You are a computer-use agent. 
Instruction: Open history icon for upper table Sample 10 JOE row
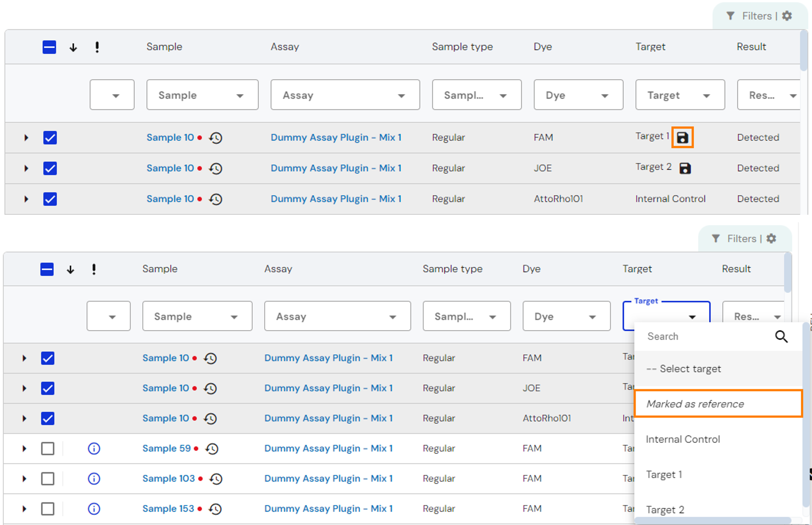pos(216,169)
